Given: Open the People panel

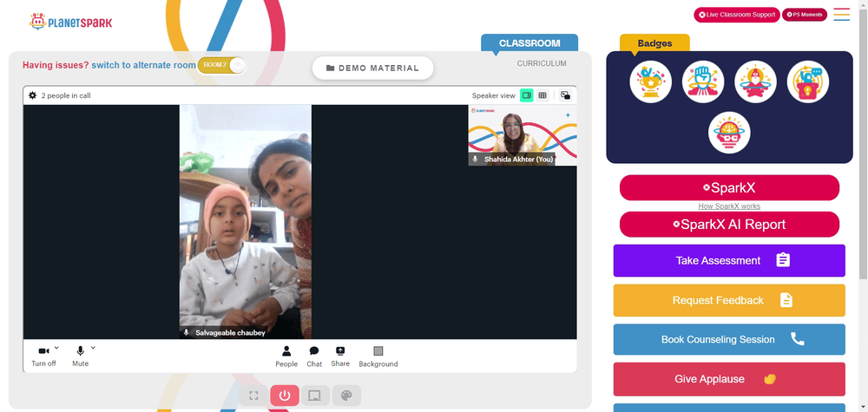Looking at the screenshot, I should 286,356.
